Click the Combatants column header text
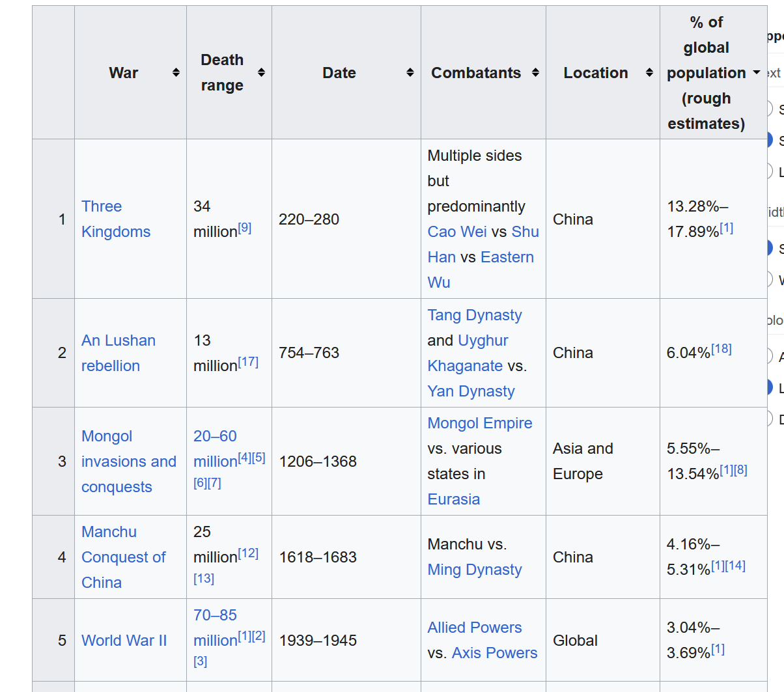This screenshot has height=692, width=784. [x=476, y=73]
